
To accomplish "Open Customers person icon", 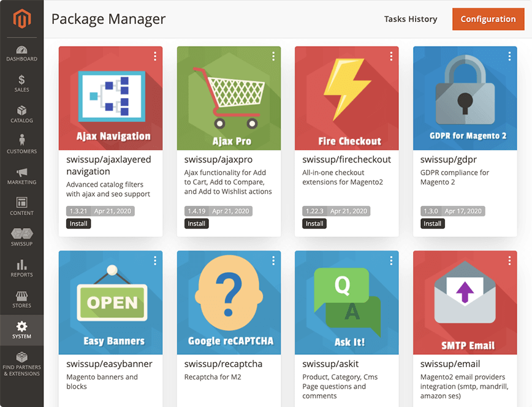I will [x=22, y=140].
